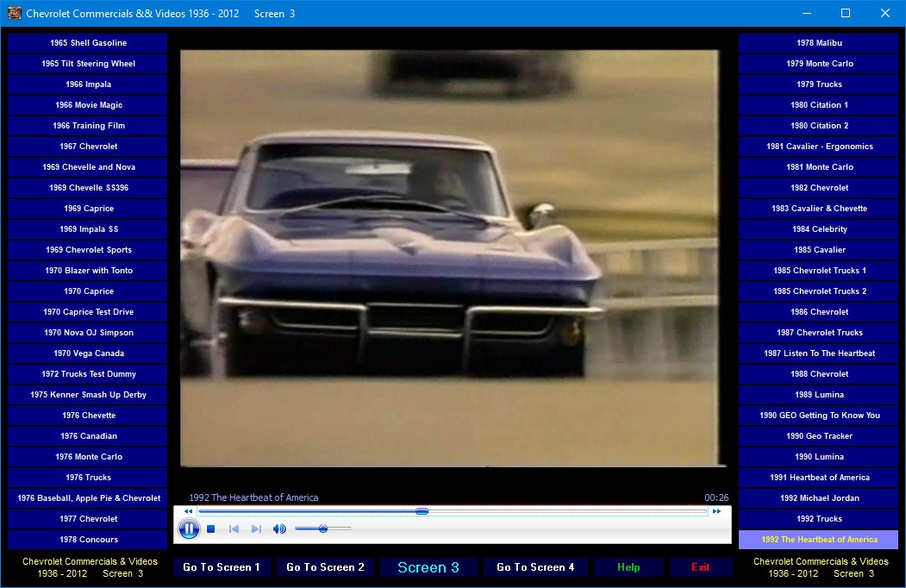Select 1975 Kenner Smash Up Derby
This screenshot has height=588, width=906.
click(x=89, y=395)
